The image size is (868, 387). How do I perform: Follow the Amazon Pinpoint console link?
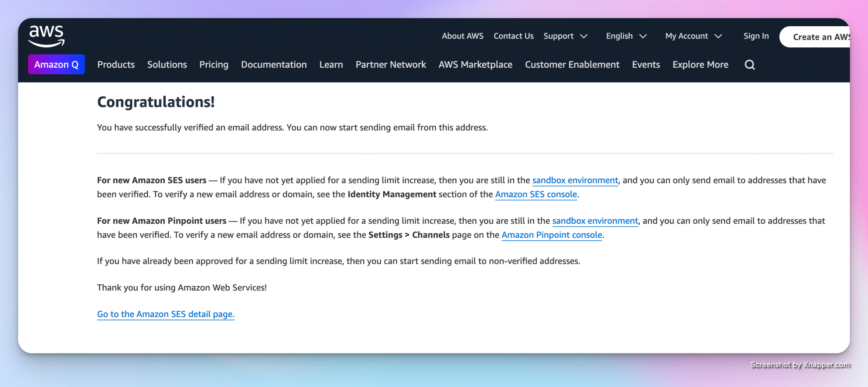coord(551,235)
